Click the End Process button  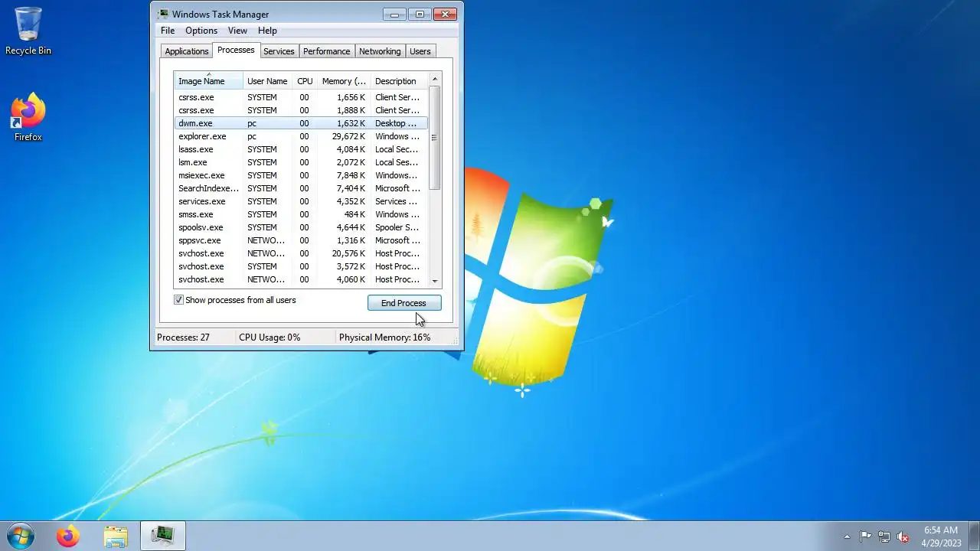[x=404, y=303]
